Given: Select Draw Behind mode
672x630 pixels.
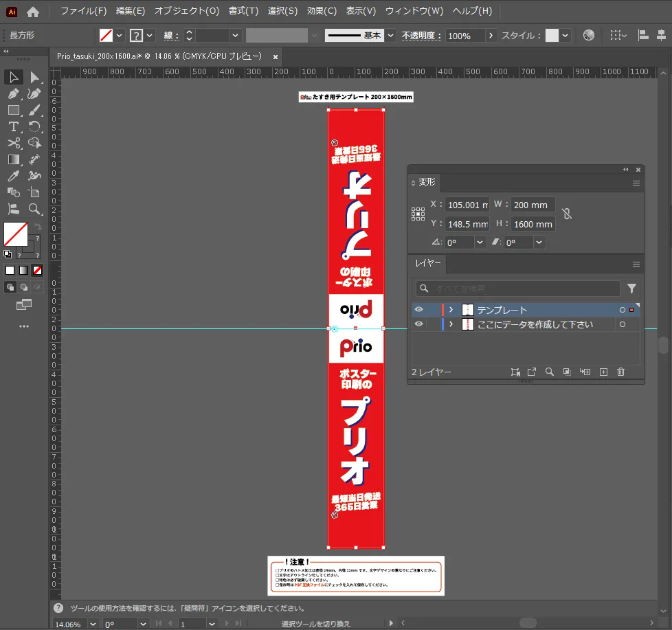Looking at the screenshot, I should point(24,287).
